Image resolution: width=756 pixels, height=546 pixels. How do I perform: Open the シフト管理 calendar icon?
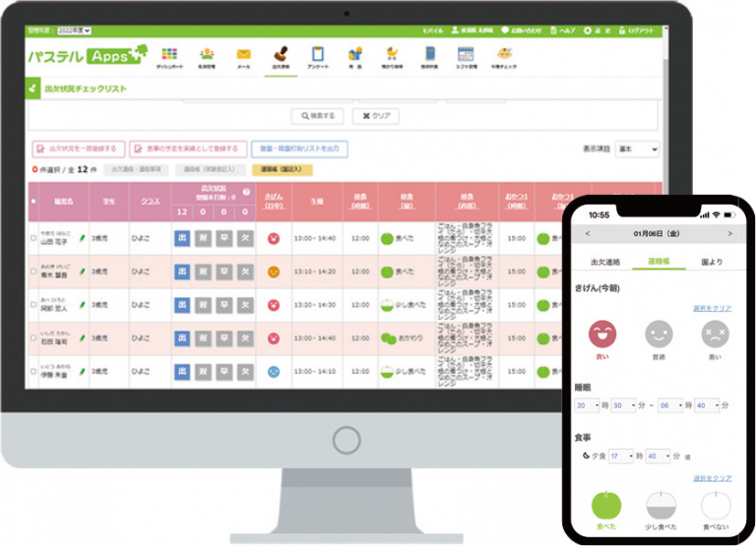[x=466, y=54]
